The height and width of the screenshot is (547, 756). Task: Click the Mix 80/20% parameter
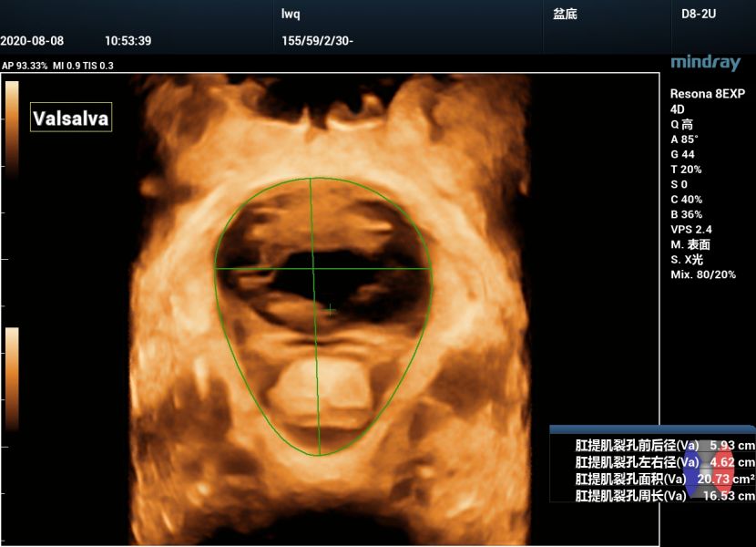pos(704,273)
